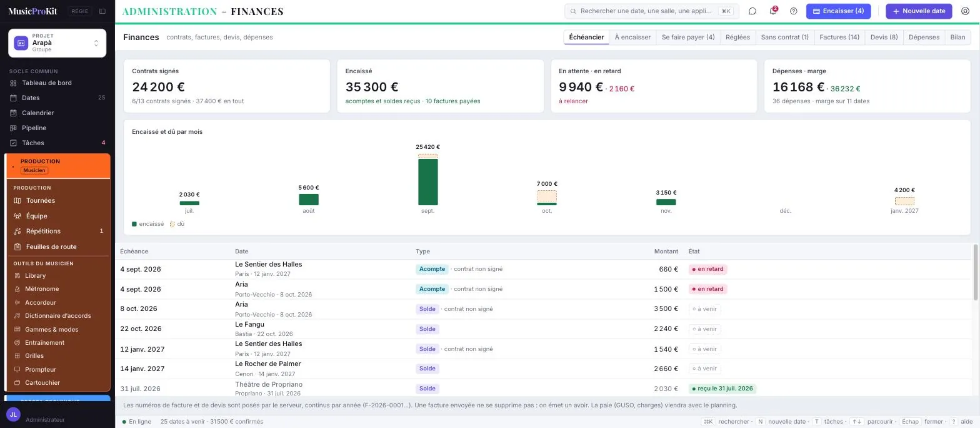Screen dimensions: 980x428
Task: Open the chat messages icon
Action: (752, 11)
